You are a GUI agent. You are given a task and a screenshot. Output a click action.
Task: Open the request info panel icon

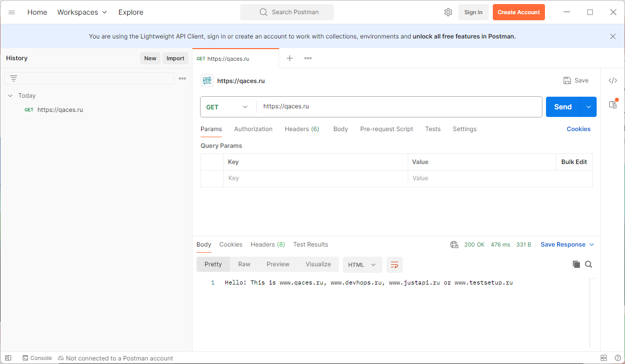click(x=613, y=104)
